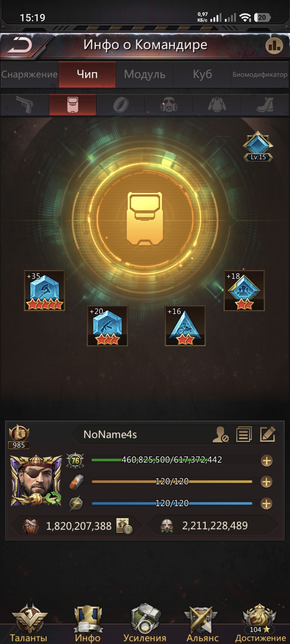
Task: Add energy with the blue bar plus
Action: (267, 503)
